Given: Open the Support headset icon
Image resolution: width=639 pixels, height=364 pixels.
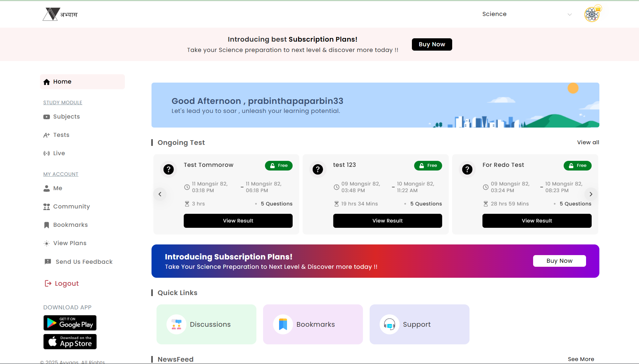Looking at the screenshot, I should (x=389, y=324).
